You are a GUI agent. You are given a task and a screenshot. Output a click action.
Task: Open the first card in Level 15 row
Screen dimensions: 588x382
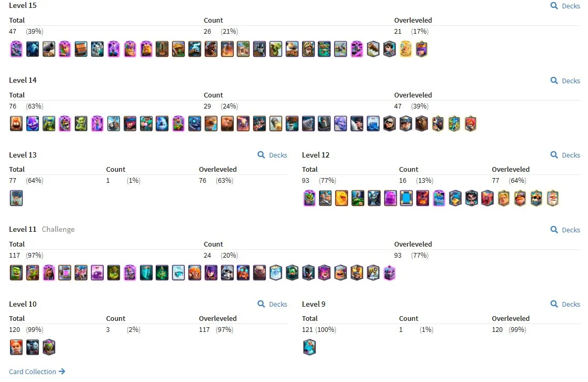coord(16,49)
